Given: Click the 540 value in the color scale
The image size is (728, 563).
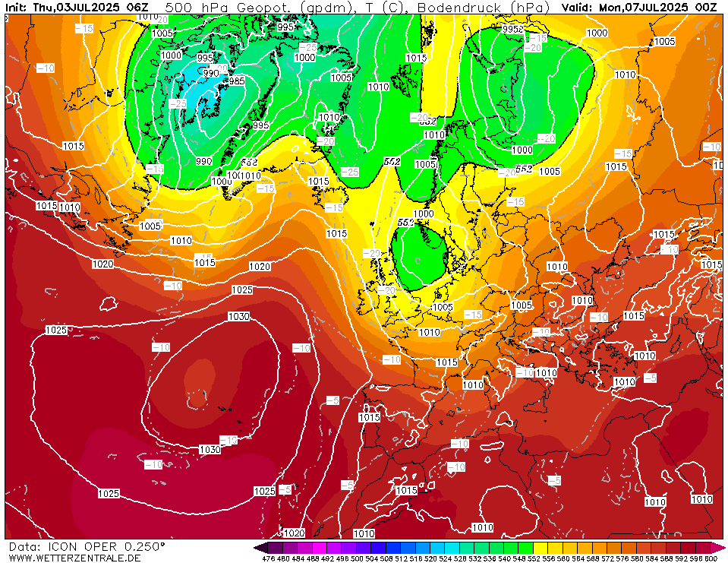Looking at the screenshot, I should [504, 558].
